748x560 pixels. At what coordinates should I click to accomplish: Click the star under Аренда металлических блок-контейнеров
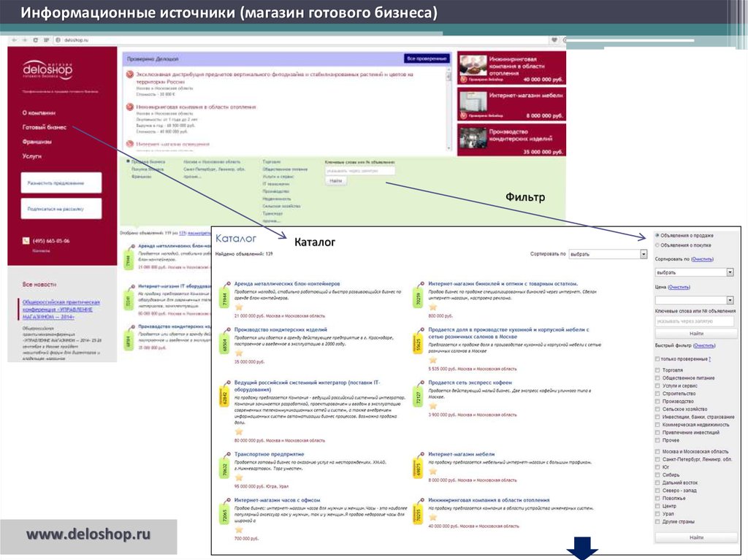238,307
